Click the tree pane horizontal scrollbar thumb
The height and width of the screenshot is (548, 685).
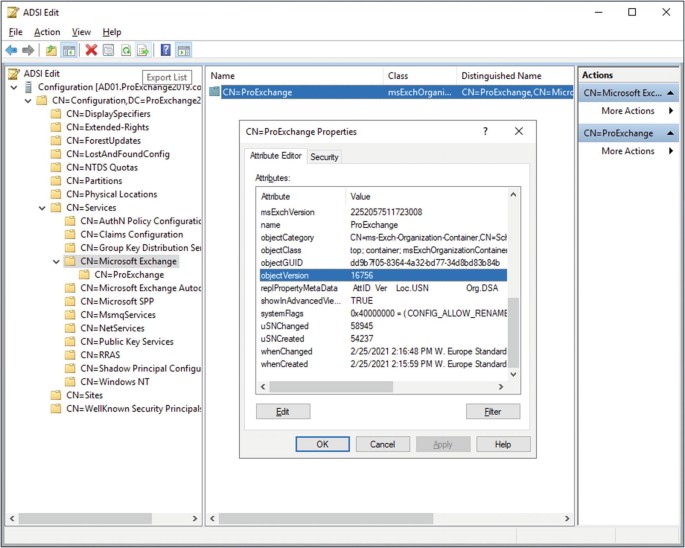[85, 519]
